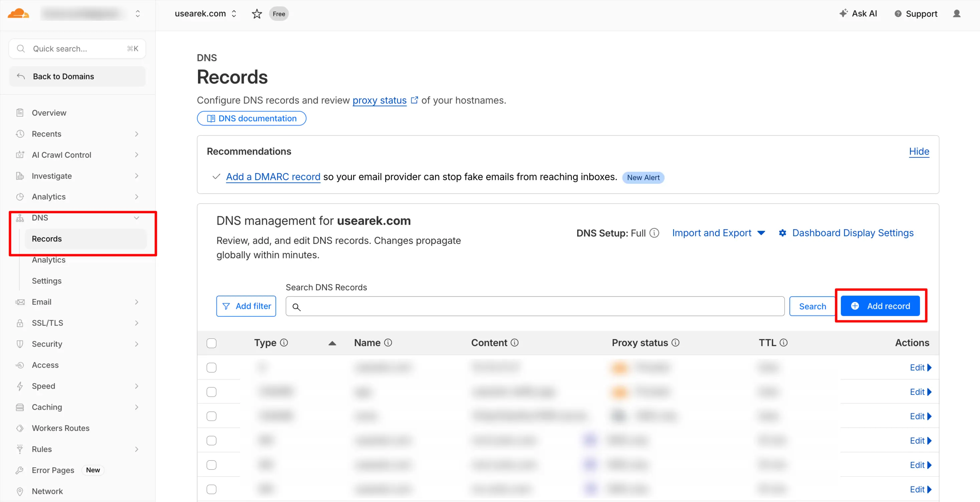Open Dashboard Display Settings gear
Viewport: 980px width, 502px height.
coord(782,233)
